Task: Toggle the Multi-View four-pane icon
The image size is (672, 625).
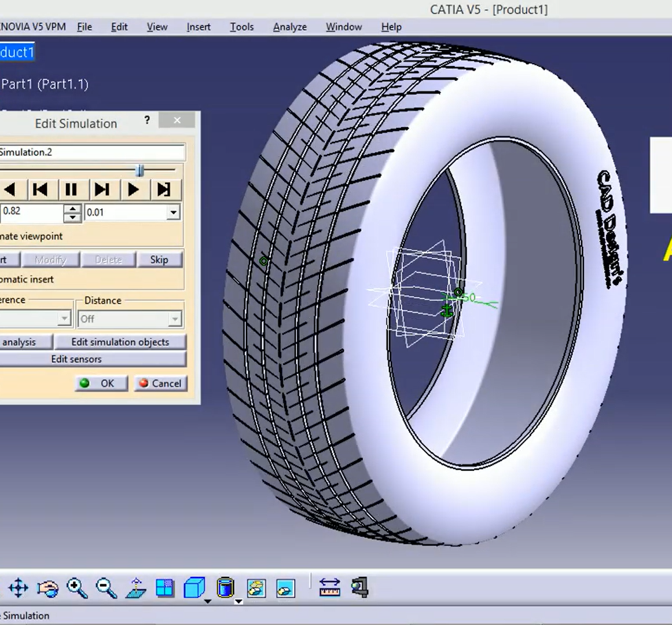Action: point(165,588)
